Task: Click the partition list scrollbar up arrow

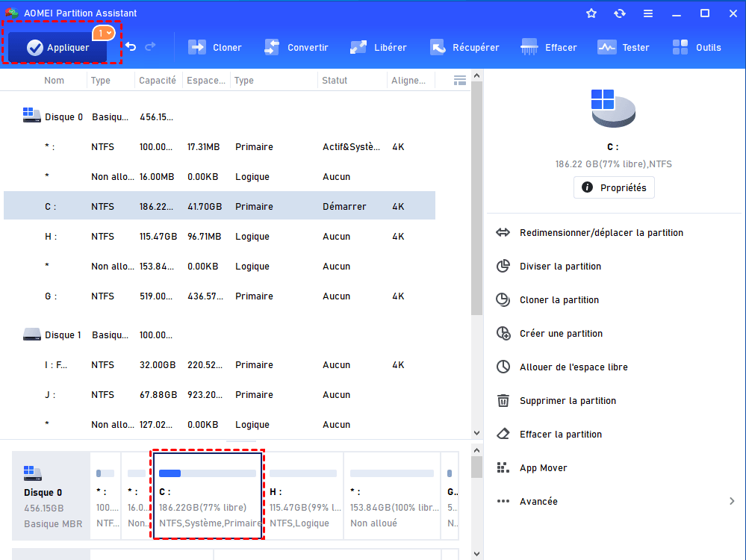Action: pos(476,75)
